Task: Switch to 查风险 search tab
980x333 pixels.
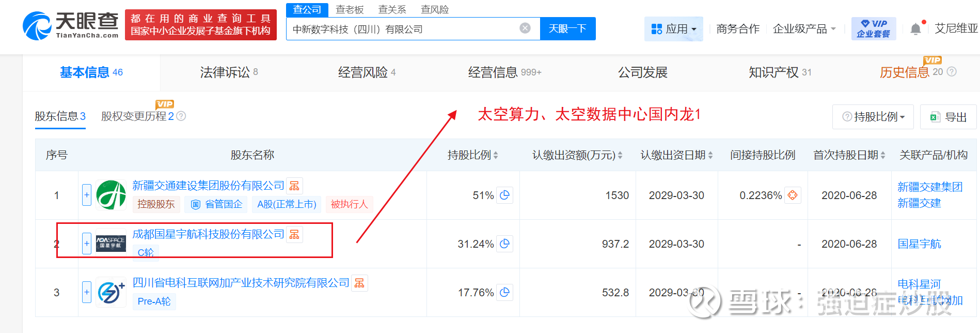Action: pos(435,9)
